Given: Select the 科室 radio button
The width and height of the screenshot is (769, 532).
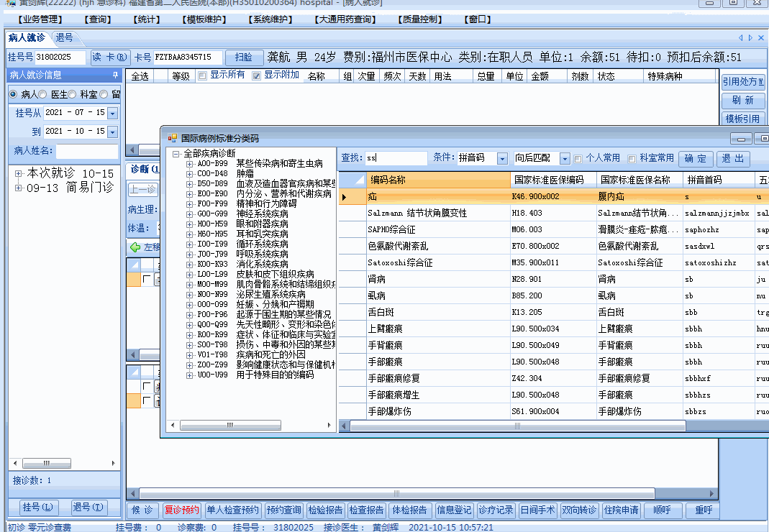Looking at the screenshot, I should pyautogui.click(x=72, y=94).
